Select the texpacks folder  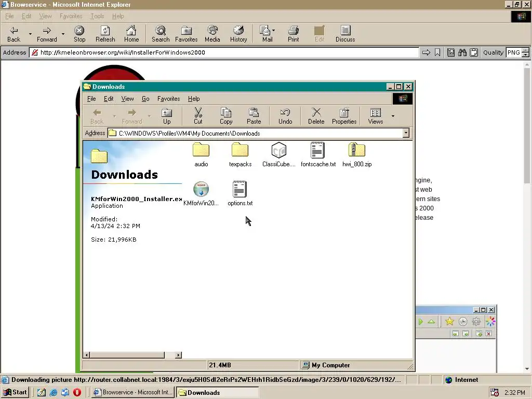tap(240, 155)
